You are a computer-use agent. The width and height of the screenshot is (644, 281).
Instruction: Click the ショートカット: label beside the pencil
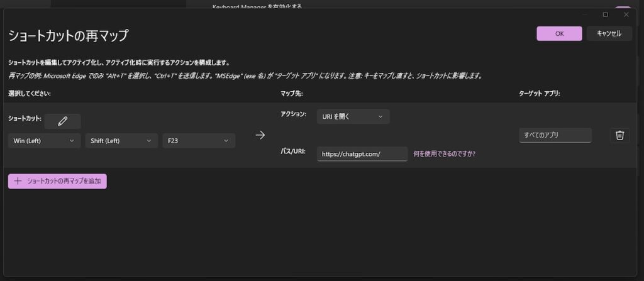coord(25,118)
